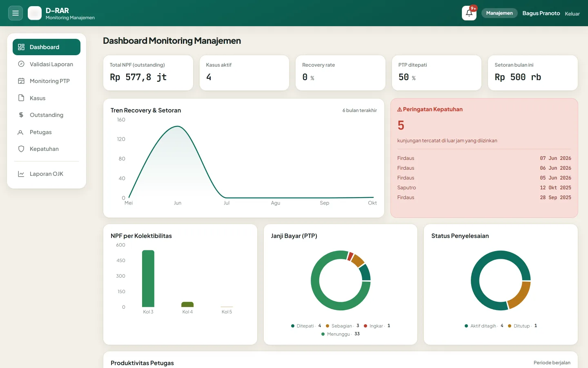Screen dimensions: 588x368
Task: Click the 'Periode berjalan' label
Action: [x=552, y=363]
